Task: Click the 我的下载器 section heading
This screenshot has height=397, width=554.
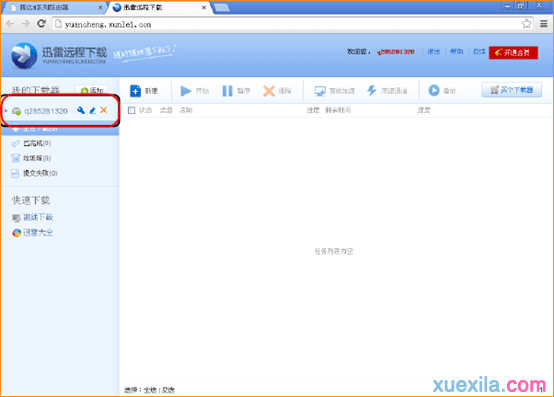Action: point(35,90)
